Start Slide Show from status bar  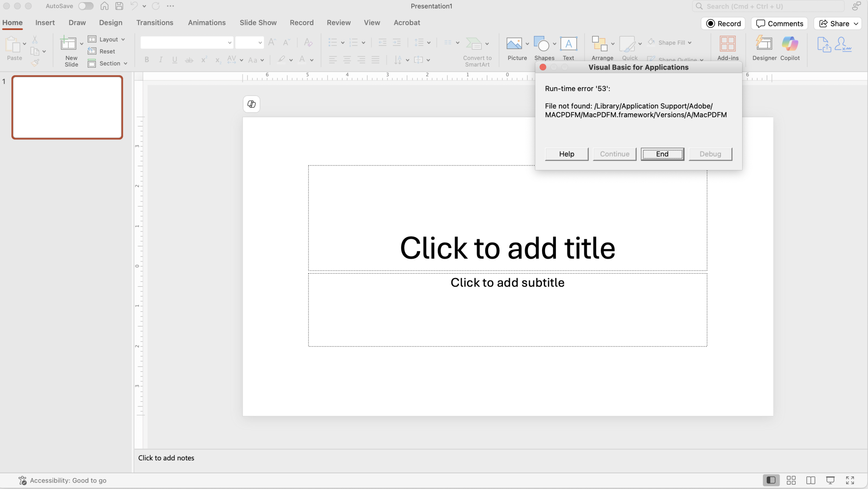pyautogui.click(x=830, y=480)
